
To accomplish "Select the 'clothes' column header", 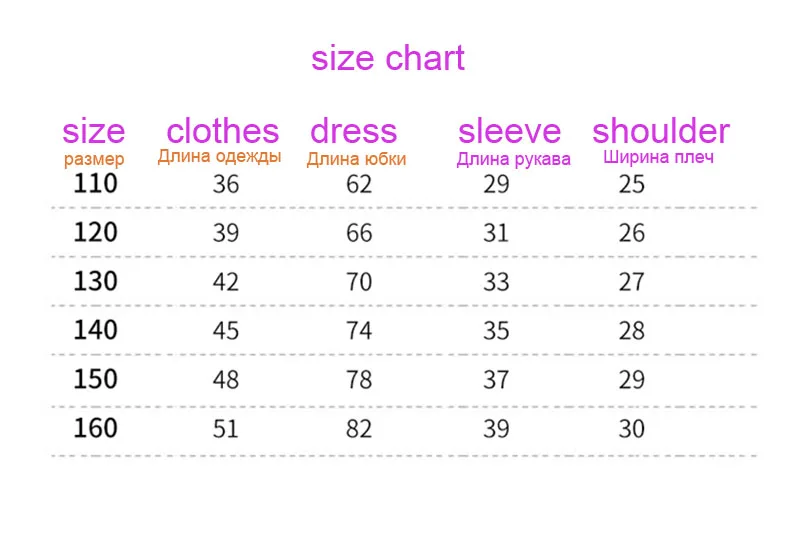I will pyautogui.click(x=223, y=131).
